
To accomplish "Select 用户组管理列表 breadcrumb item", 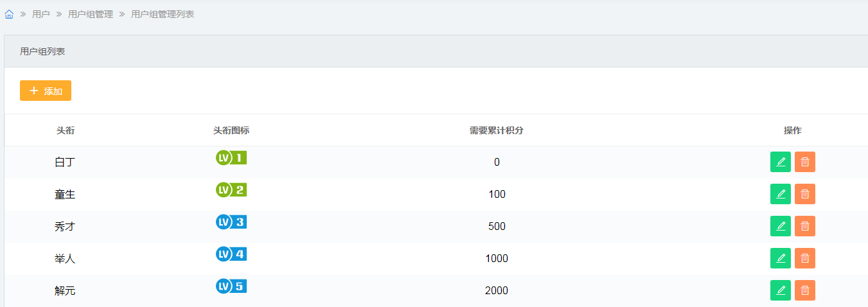I will tap(163, 14).
